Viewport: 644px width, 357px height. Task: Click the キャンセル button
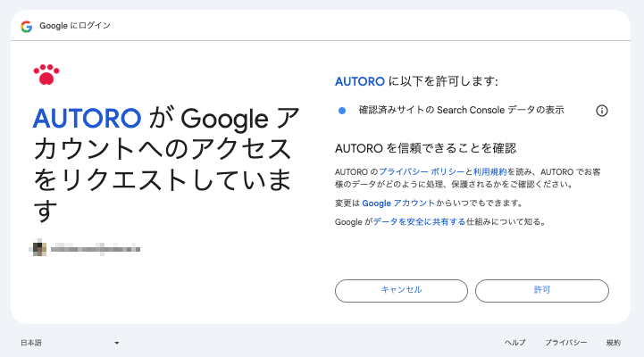(x=401, y=291)
